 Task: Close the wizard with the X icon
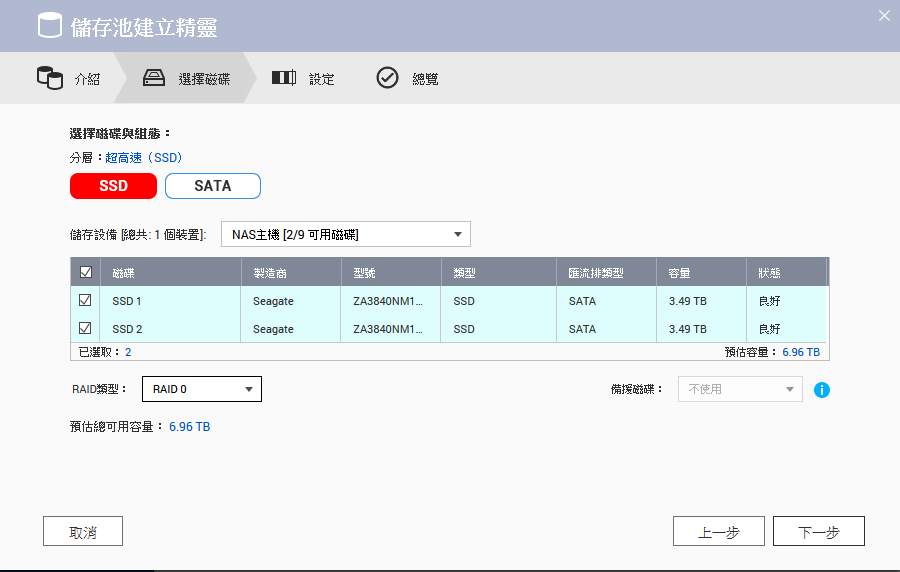tap(883, 15)
